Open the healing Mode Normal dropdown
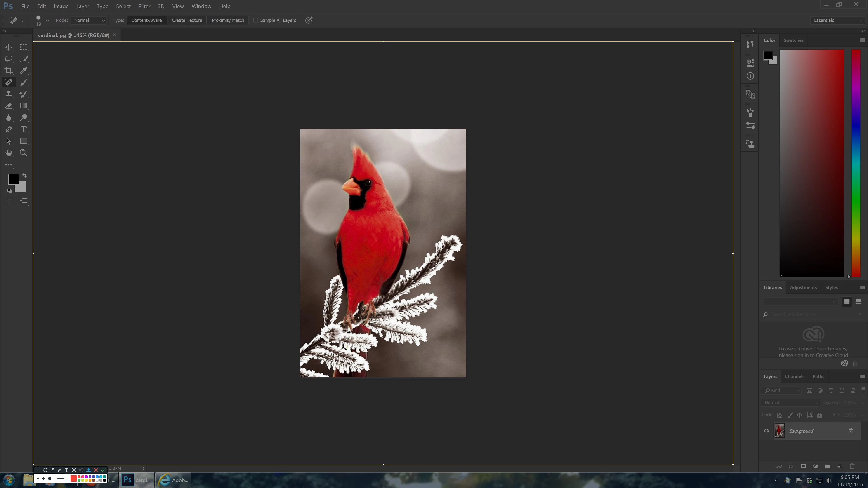This screenshot has height=488, width=868. pyautogui.click(x=89, y=20)
